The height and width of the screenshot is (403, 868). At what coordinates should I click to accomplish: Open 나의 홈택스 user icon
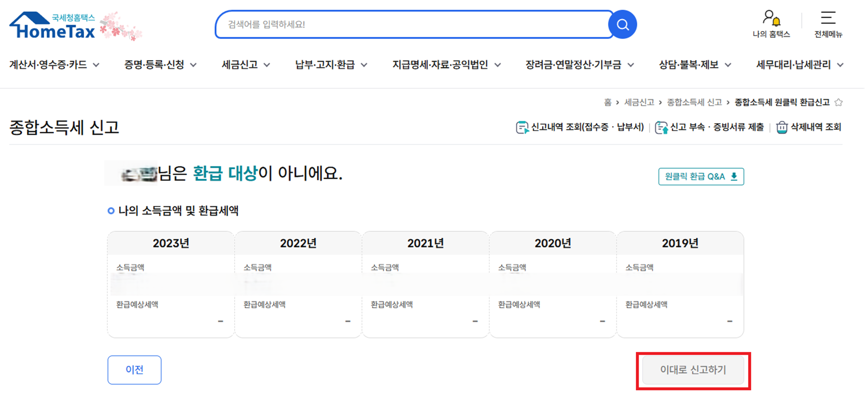[771, 18]
